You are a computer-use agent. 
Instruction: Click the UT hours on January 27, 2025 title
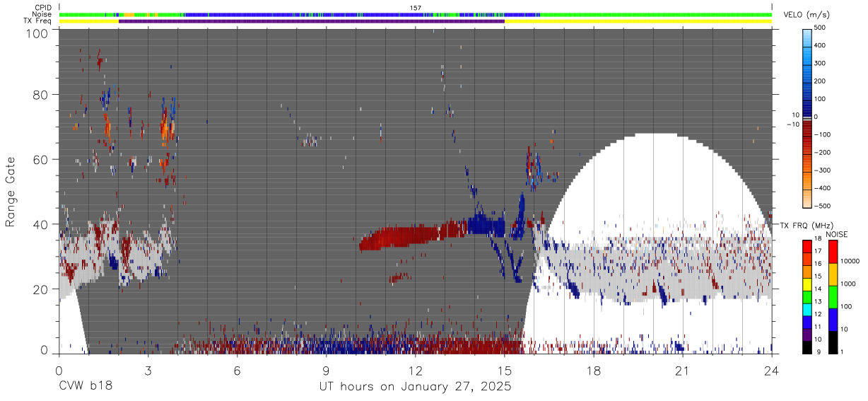(415, 387)
